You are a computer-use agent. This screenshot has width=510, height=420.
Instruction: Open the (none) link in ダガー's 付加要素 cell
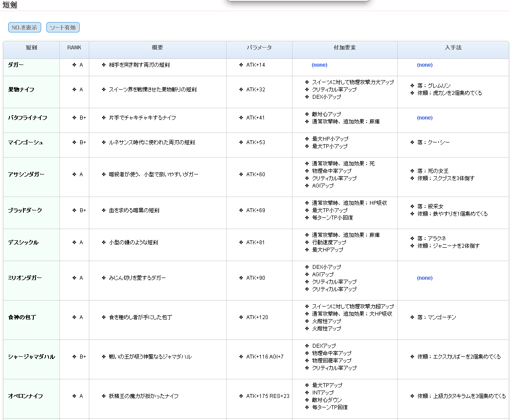click(319, 65)
